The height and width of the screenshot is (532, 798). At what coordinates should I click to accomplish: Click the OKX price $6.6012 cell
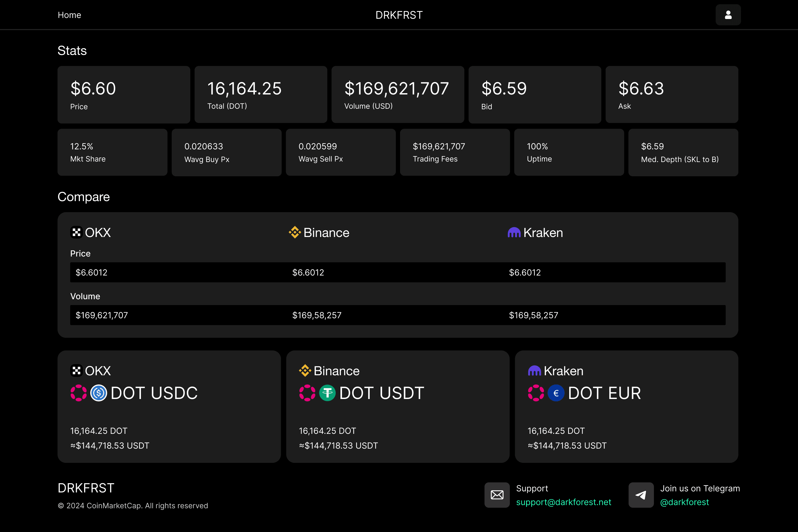(x=91, y=272)
